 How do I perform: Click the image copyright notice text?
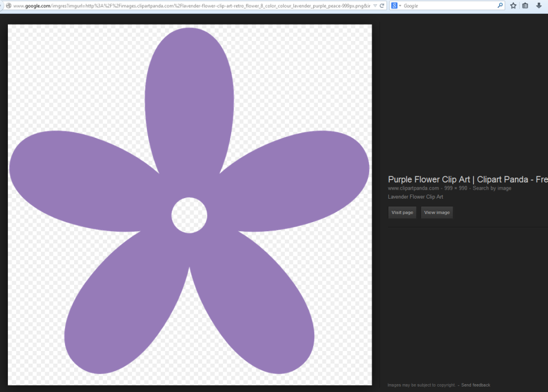click(x=421, y=385)
